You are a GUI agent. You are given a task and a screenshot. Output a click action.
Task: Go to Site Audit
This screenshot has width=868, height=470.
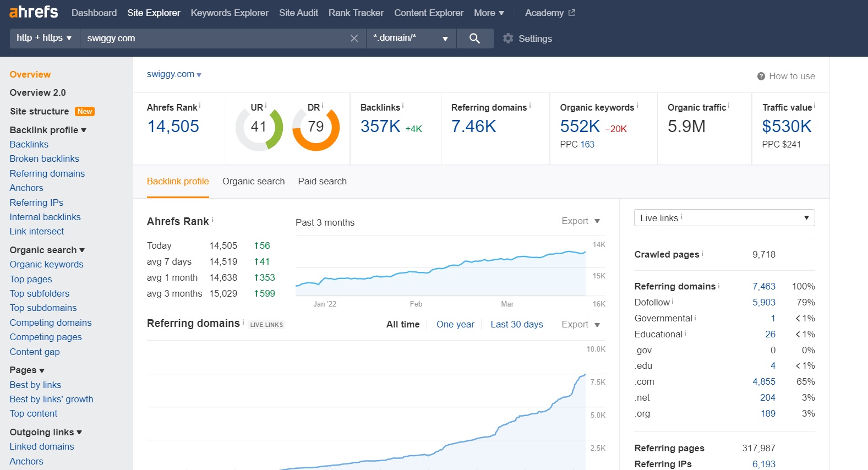point(298,13)
